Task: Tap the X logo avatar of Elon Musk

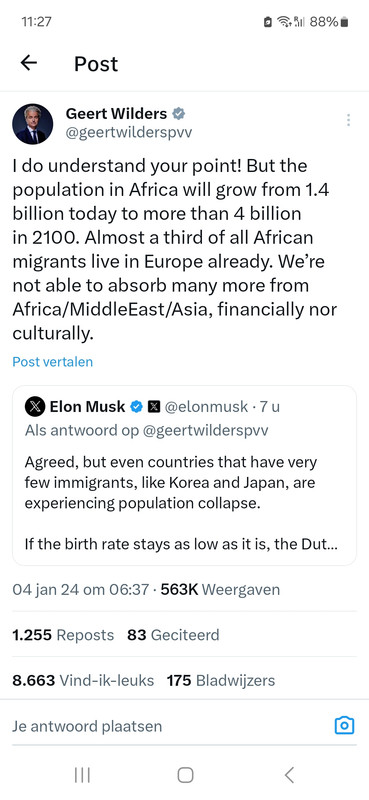Action: point(35,407)
